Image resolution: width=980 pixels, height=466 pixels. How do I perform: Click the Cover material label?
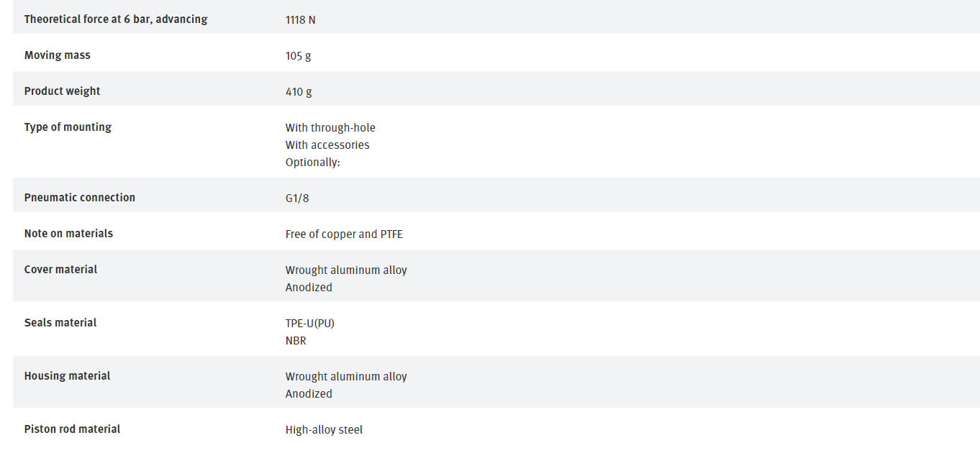tap(60, 270)
